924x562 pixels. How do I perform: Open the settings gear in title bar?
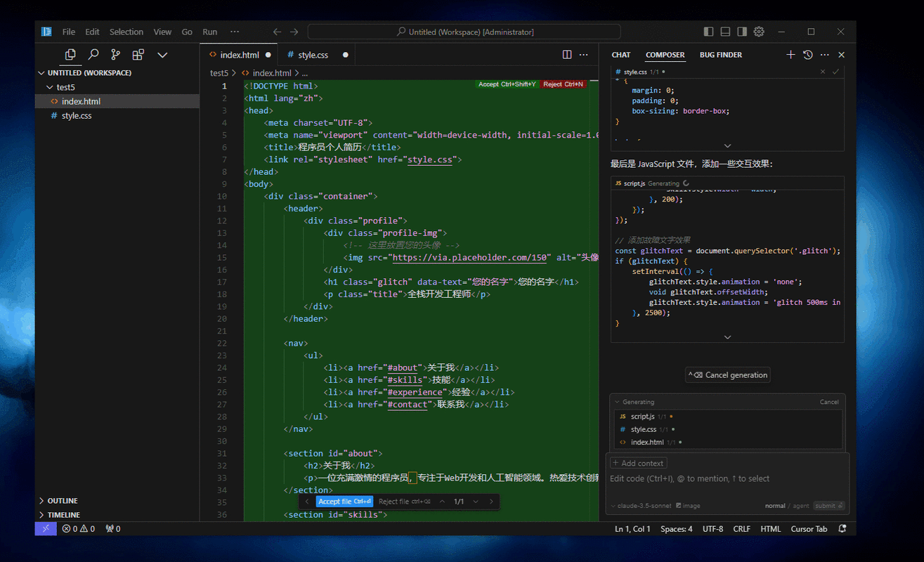point(759,32)
